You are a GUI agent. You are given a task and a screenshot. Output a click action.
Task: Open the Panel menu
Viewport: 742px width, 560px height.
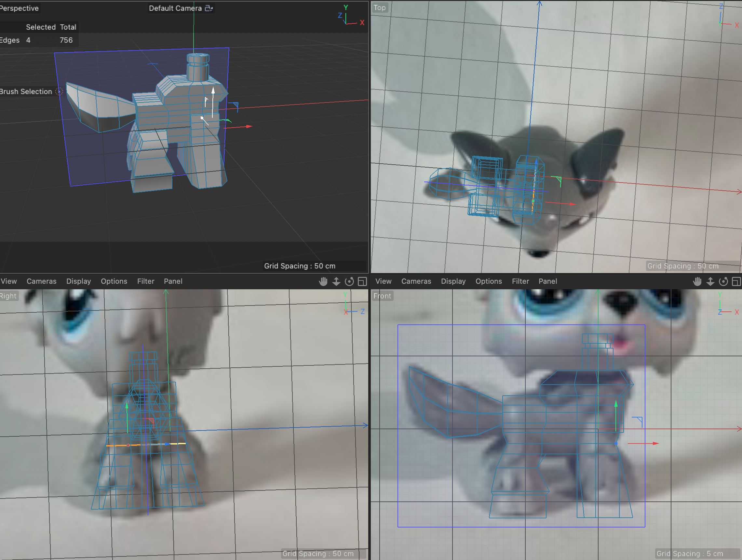click(x=173, y=281)
